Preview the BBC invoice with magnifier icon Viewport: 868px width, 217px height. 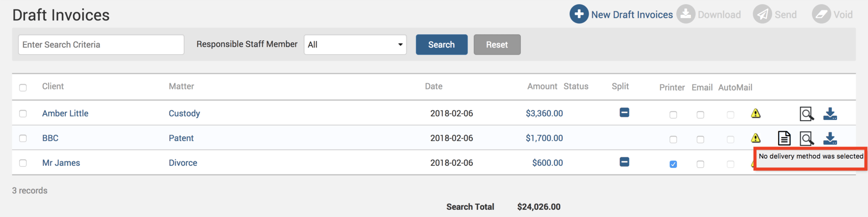click(x=807, y=138)
